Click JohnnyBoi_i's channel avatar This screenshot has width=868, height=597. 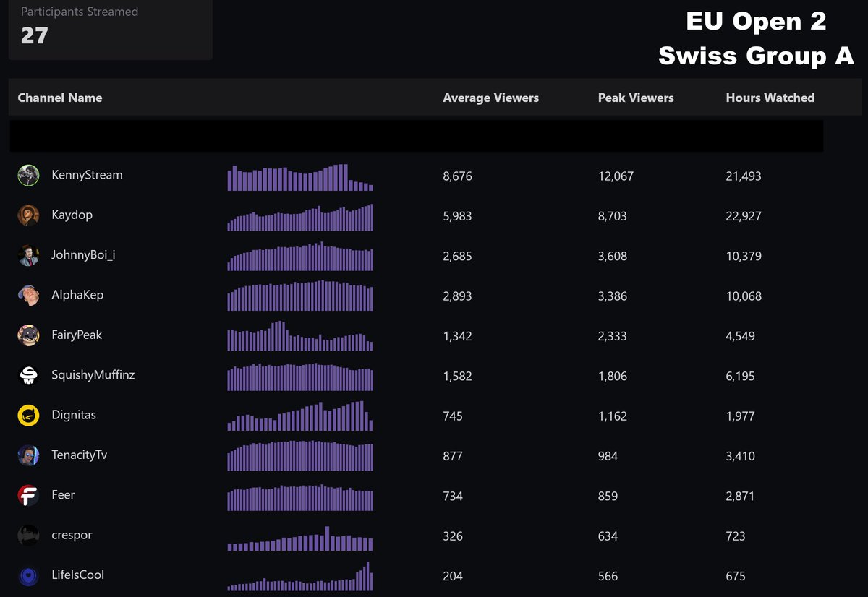pyautogui.click(x=28, y=255)
